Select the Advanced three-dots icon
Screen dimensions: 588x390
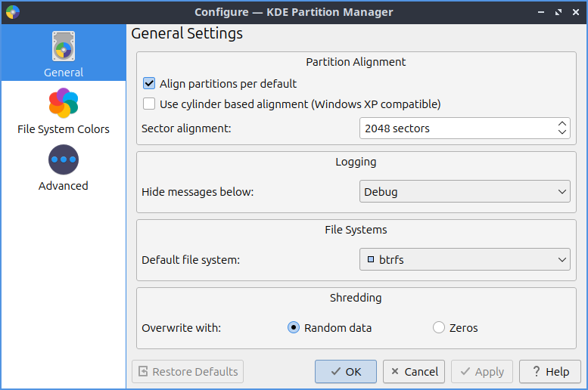(x=64, y=159)
